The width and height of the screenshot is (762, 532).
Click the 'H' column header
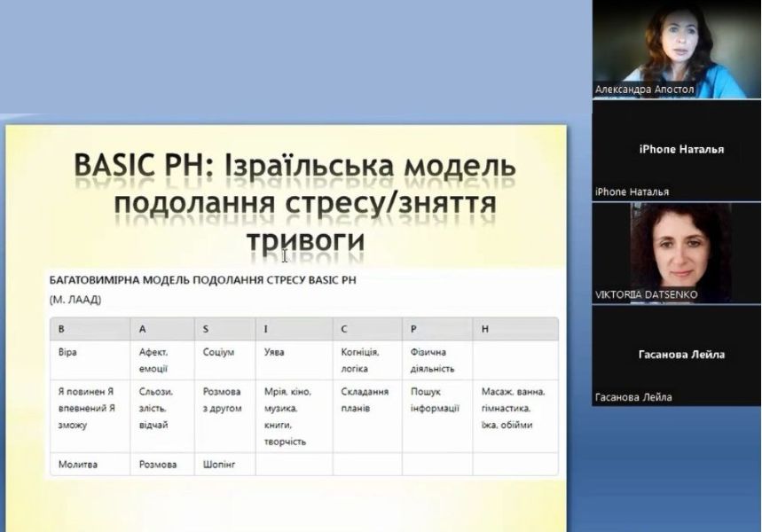tap(515, 329)
